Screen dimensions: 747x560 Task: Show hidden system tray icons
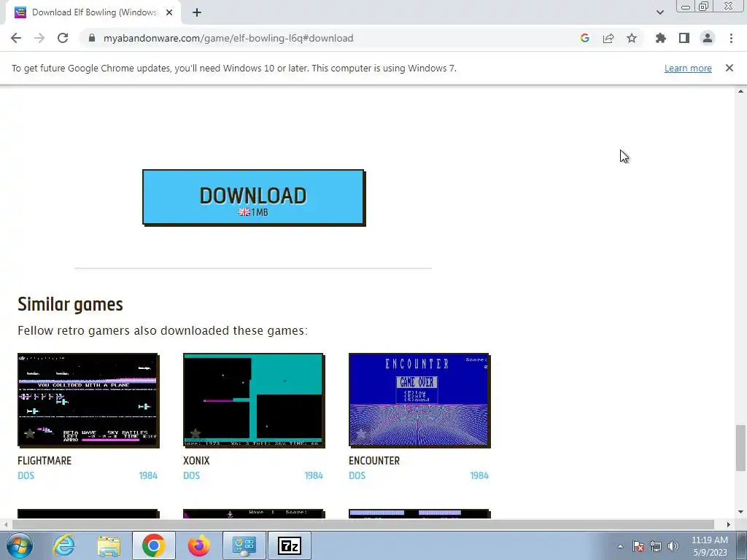pyautogui.click(x=620, y=546)
